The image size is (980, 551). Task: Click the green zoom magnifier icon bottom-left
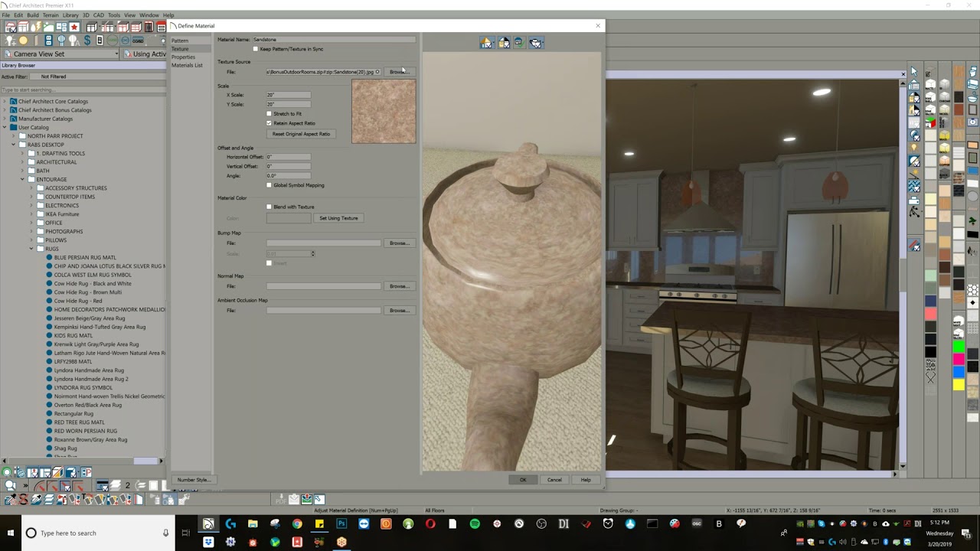point(6,472)
